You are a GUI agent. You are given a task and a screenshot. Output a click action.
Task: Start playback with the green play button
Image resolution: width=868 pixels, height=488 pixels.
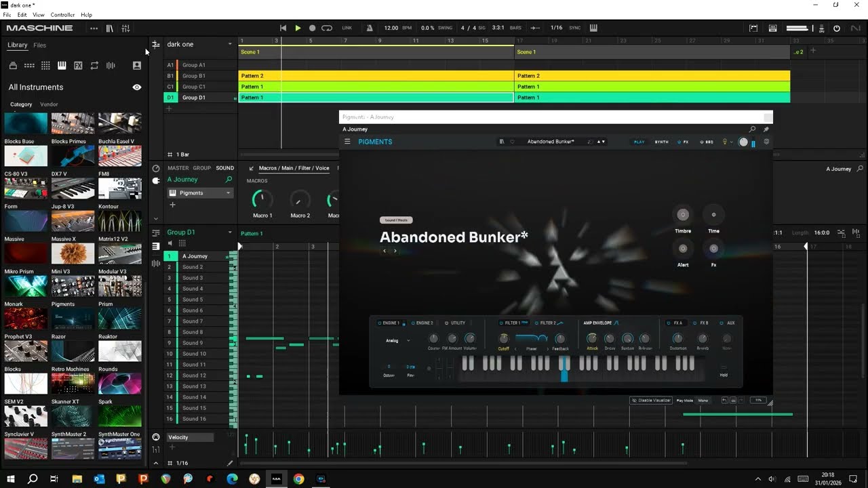point(298,28)
